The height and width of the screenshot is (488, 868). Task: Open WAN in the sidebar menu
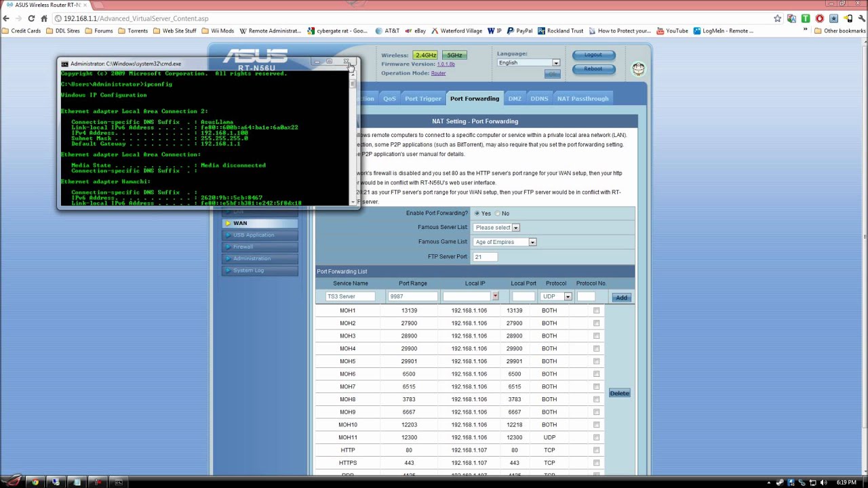click(260, 223)
